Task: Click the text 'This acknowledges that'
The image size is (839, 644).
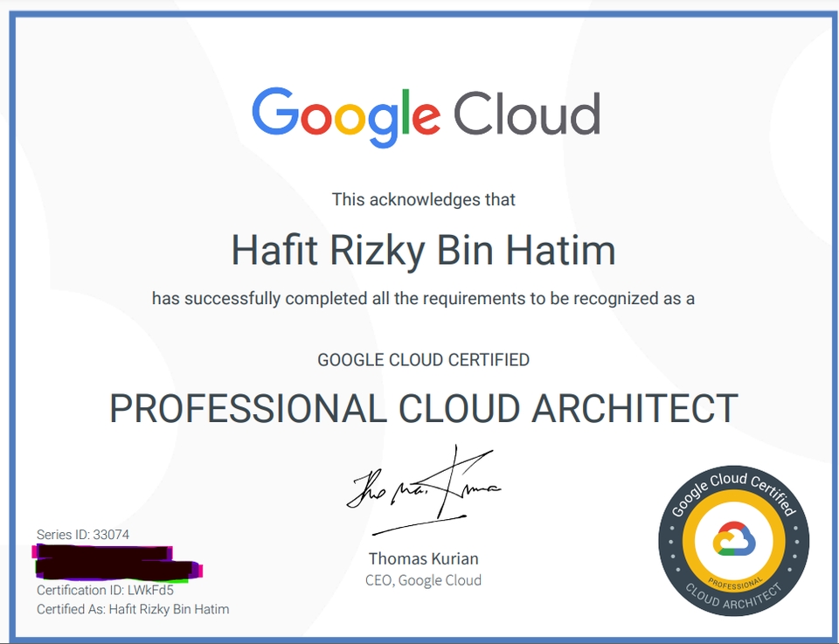Action: (x=423, y=199)
